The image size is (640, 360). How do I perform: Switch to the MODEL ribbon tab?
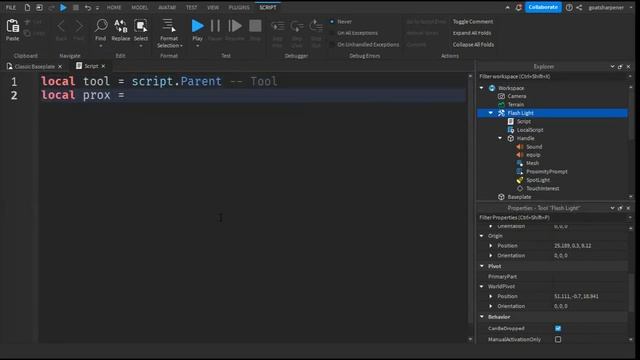(x=140, y=7)
